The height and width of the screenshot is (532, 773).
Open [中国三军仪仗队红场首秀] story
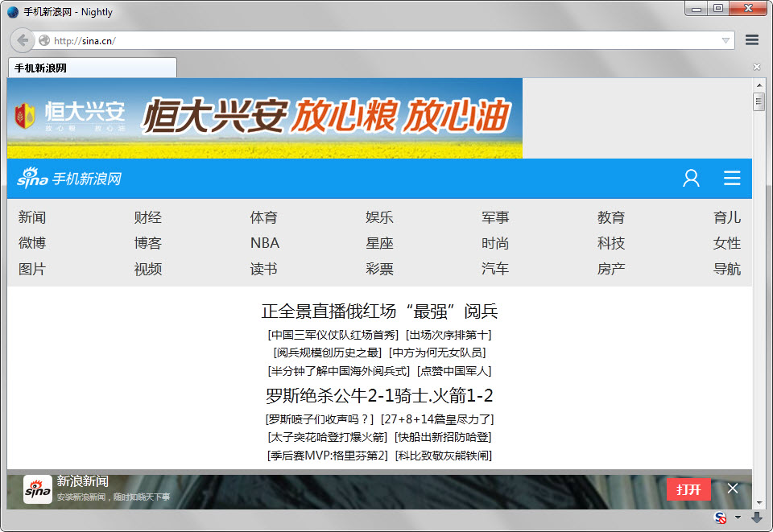(333, 335)
